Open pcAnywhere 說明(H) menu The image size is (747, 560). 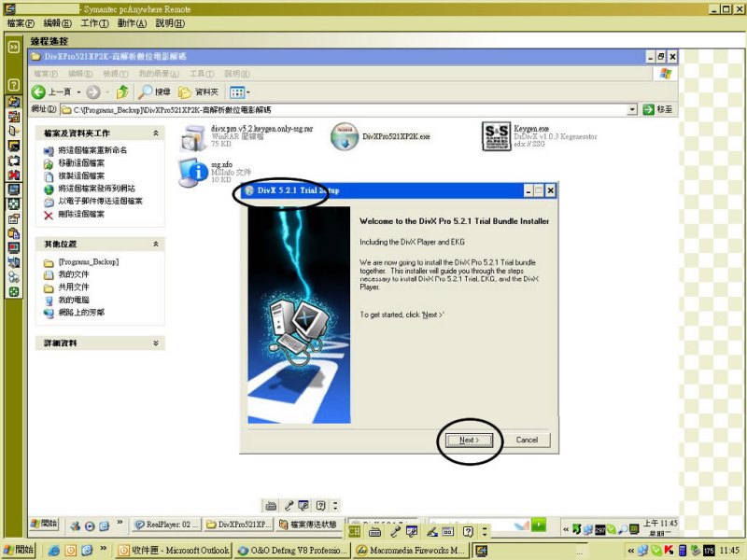(x=170, y=23)
